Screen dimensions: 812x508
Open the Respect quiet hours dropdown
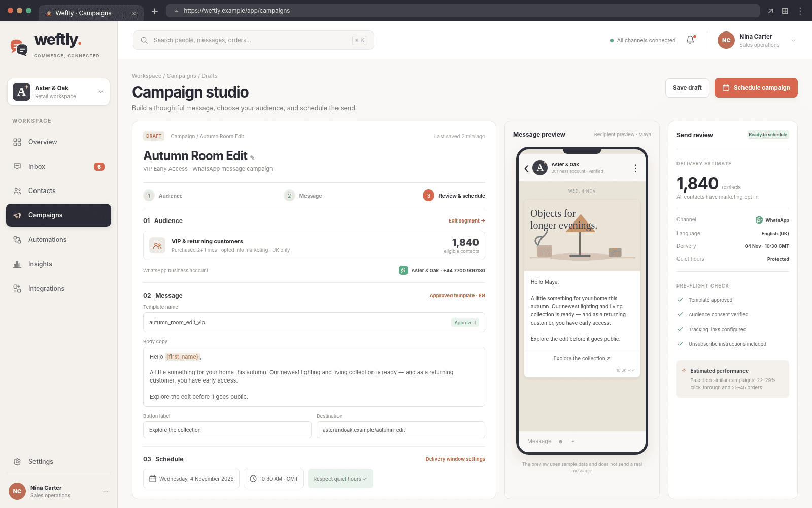(x=341, y=479)
